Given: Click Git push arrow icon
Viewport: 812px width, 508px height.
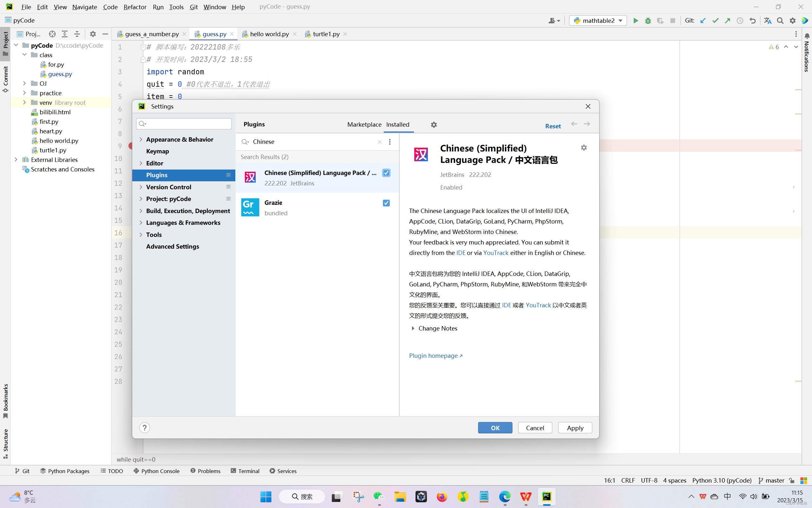Looking at the screenshot, I should pos(727,21).
